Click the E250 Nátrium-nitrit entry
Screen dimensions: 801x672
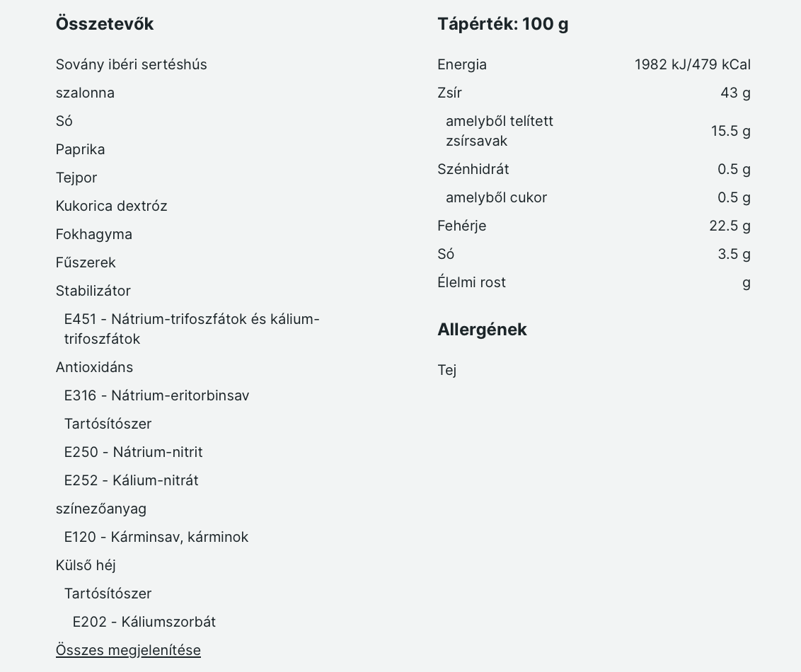[x=133, y=452]
